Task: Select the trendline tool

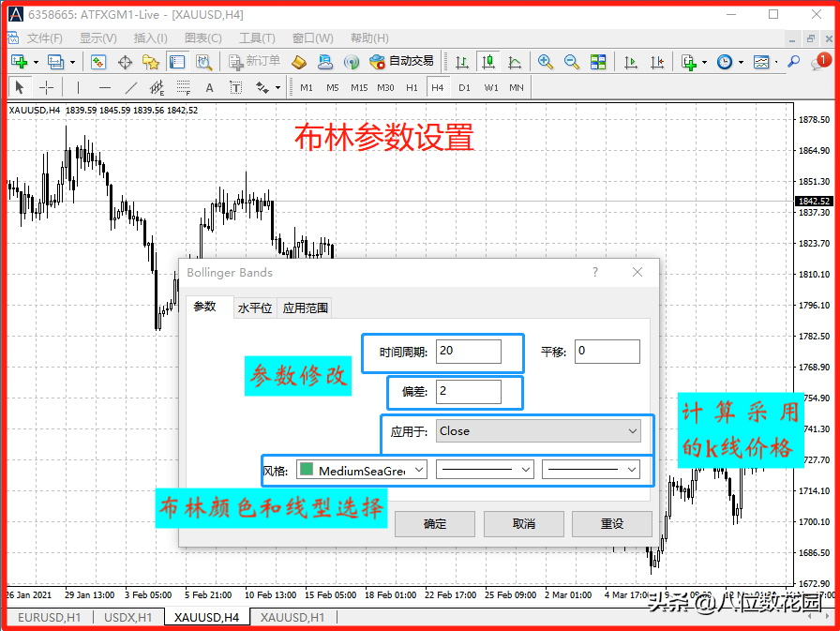Action: 131,87
